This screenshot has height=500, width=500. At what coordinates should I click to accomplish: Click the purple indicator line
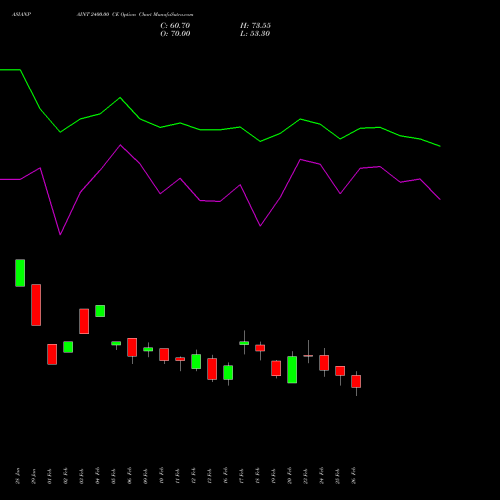point(220,201)
